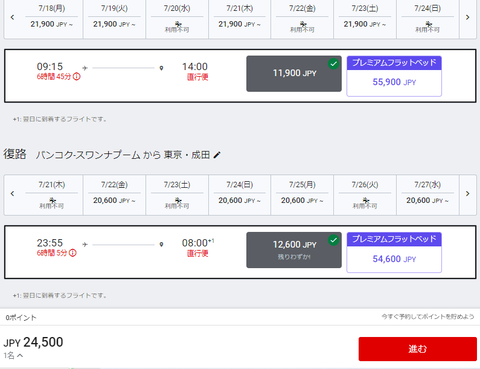The image size is (480, 369).
Task: Choose Premium Flatbed 54,600 JPY fare
Action: point(394,253)
